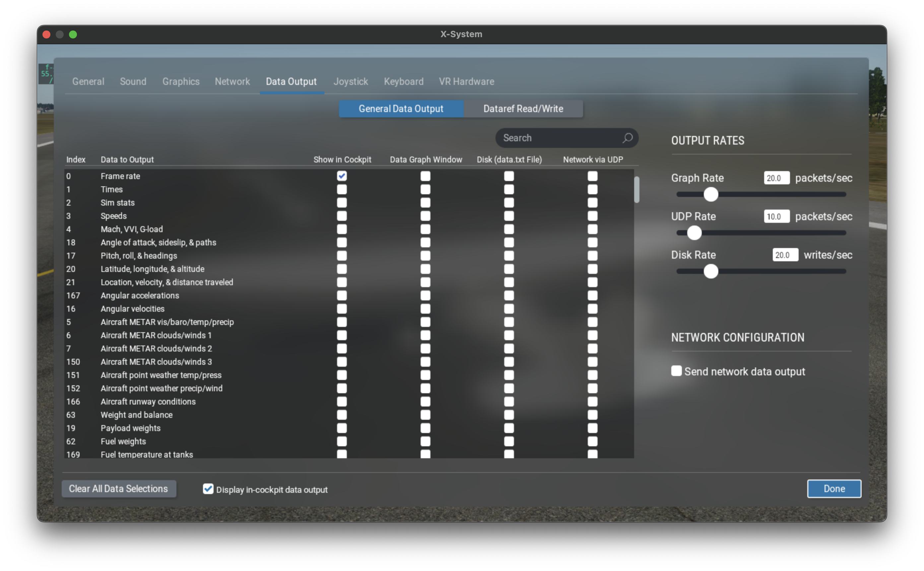Click Aircraft point weather temp/press row

pyautogui.click(x=349, y=375)
